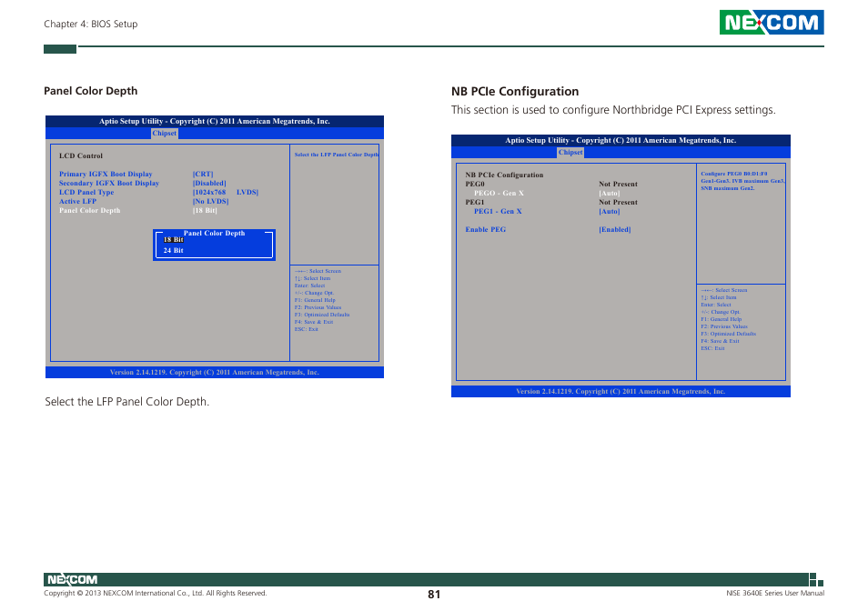Click 'Version 2.14.1219' footer of the left BIOS screen

click(214, 372)
